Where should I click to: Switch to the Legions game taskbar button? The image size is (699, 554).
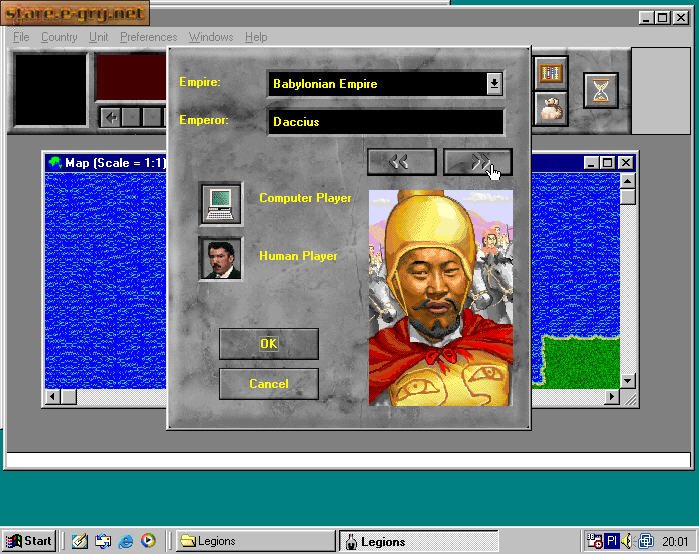[x=419, y=541]
